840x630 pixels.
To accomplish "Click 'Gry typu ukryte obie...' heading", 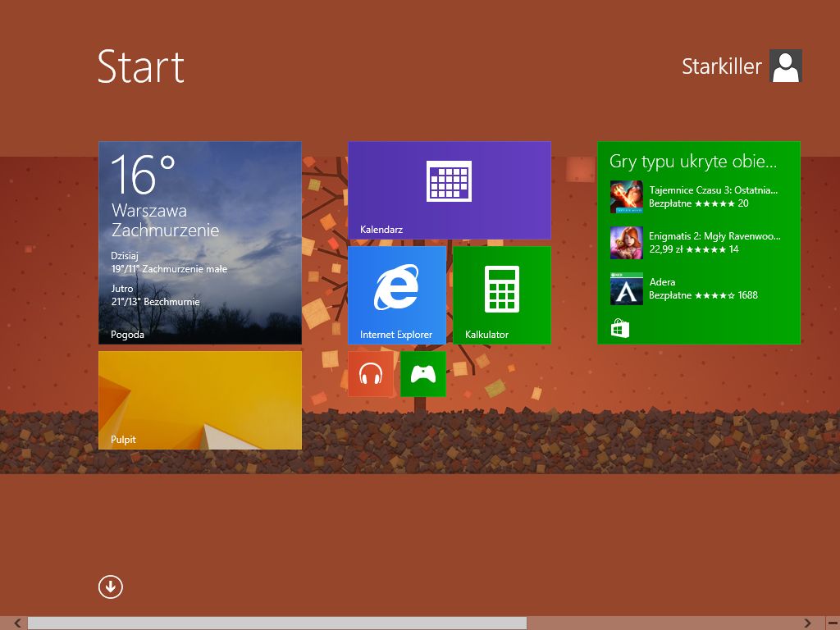I will [x=692, y=162].
